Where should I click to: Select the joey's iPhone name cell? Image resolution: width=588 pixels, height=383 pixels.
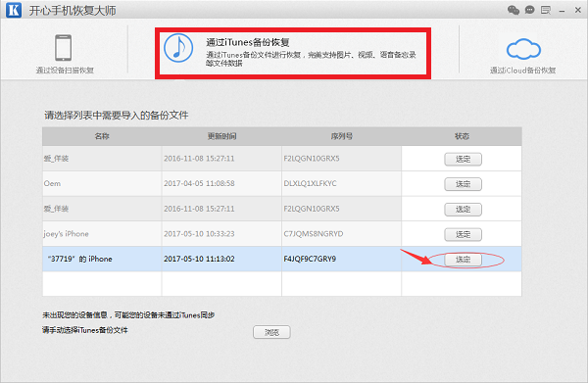tap(102, 234)
